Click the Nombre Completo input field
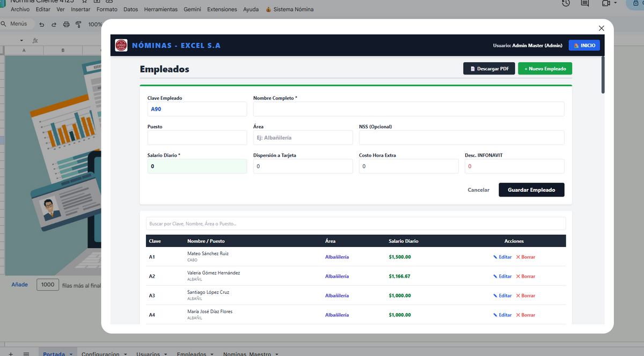644x356 pixels. pyautogui.click(x=408, y=109)
